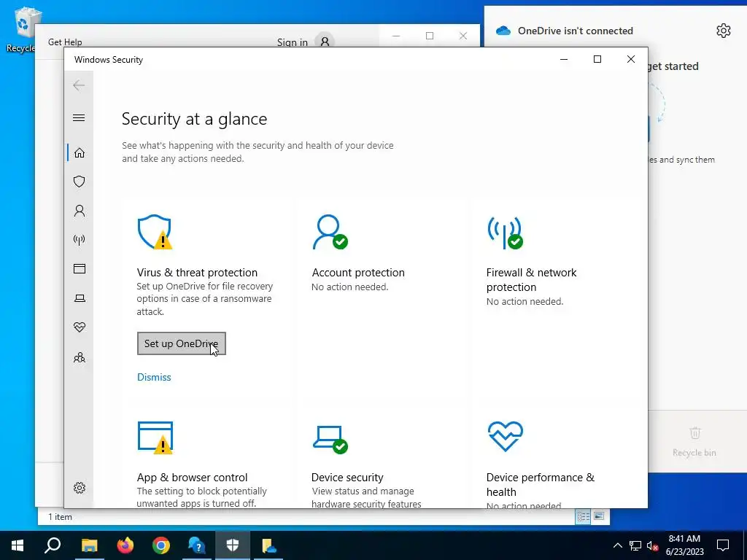Viewport: 747px width, 560px height.
Task: Click the back arrow in Windows Security
Action: (x=79, y=85)
